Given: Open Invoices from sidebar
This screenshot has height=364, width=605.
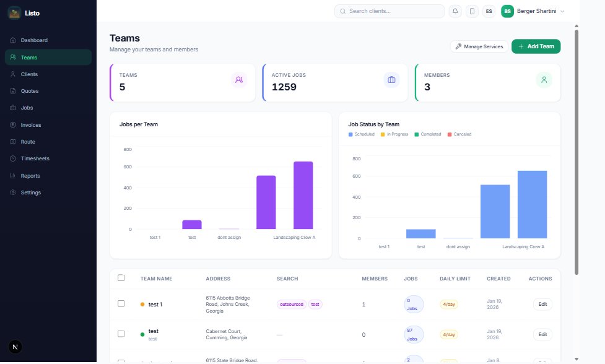Looking at the screenshot, I should 48,125.
